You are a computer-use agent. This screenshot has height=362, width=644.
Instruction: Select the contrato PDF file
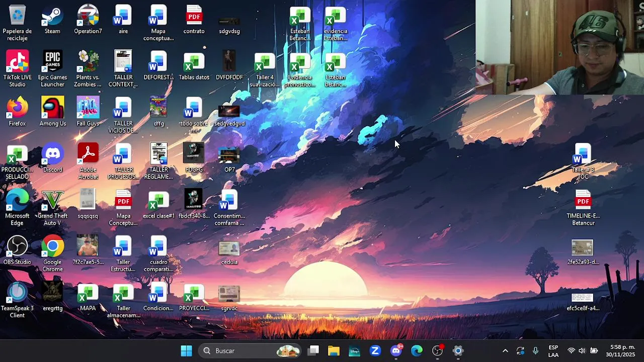coord(194,20)
